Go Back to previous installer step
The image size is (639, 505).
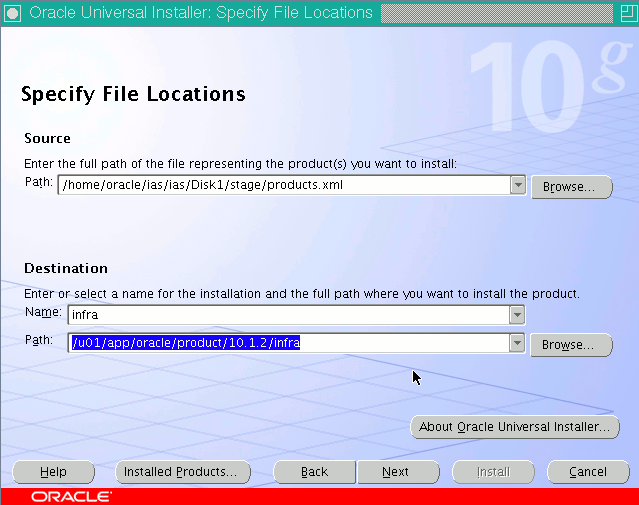pos(314,472)
